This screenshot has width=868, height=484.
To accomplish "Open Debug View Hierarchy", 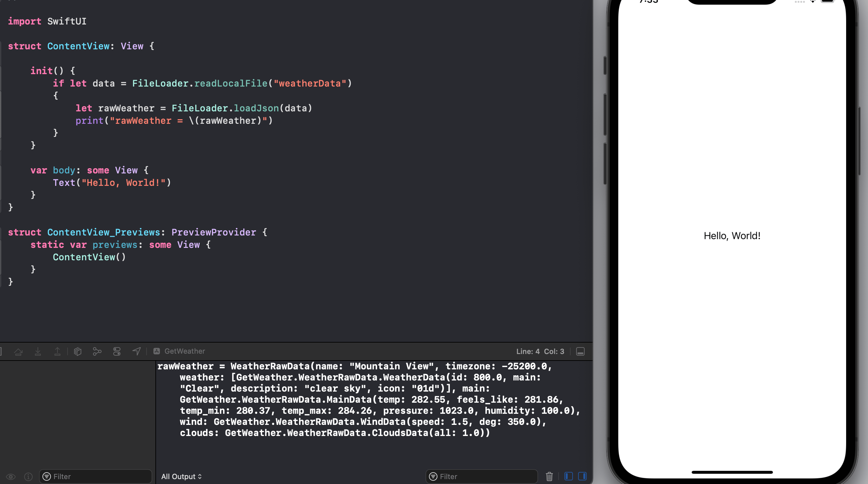I will pyautogui.click(x=78, y=351).
